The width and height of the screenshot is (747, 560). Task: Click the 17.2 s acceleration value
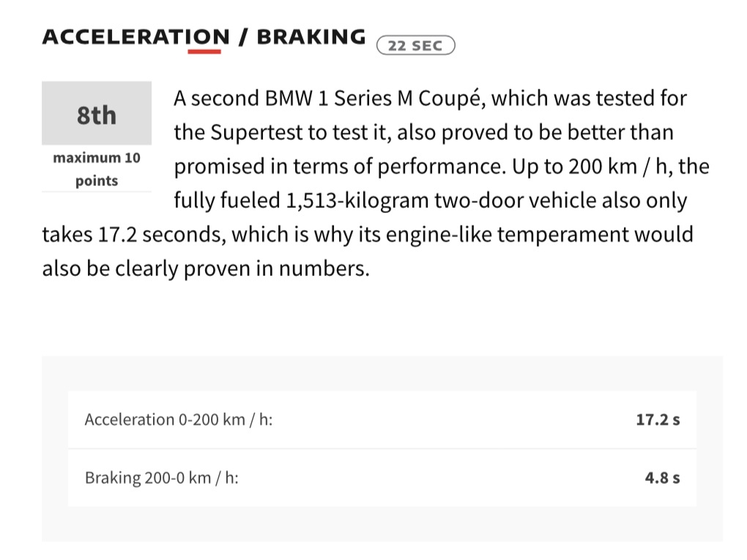[x=658, y=419]
